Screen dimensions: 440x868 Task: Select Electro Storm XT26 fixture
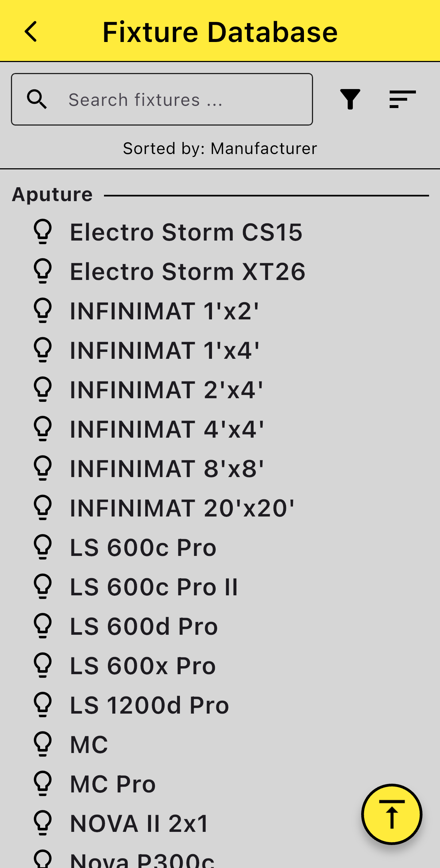[x=220, y=271]
